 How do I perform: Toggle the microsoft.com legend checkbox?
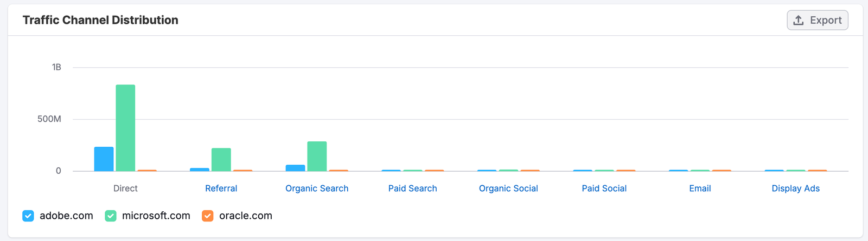(x=111, y=216)
